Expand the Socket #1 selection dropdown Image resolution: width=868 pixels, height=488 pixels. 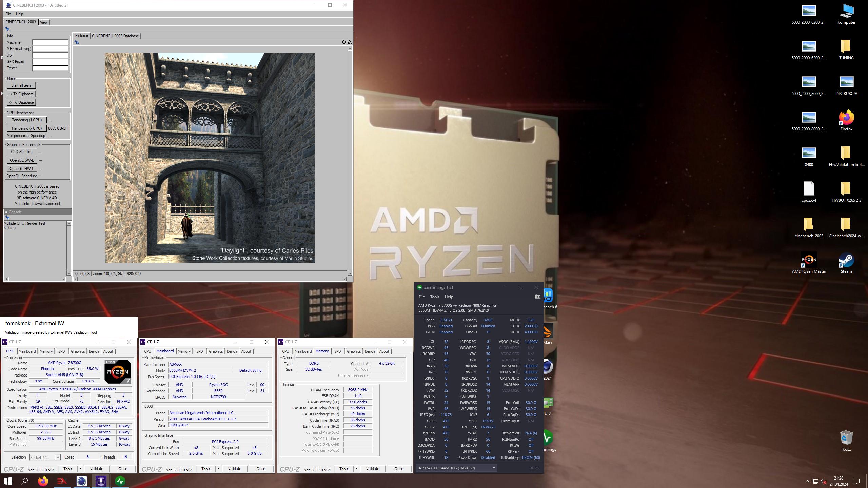coord(57,457)
